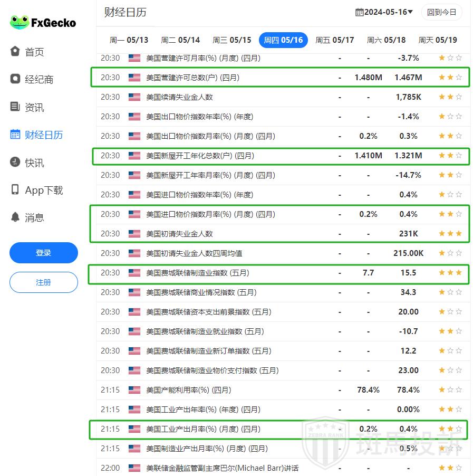Switch to 周一 05/13 tab
This screenshot has height=476, width=473.
pos(129,40)
